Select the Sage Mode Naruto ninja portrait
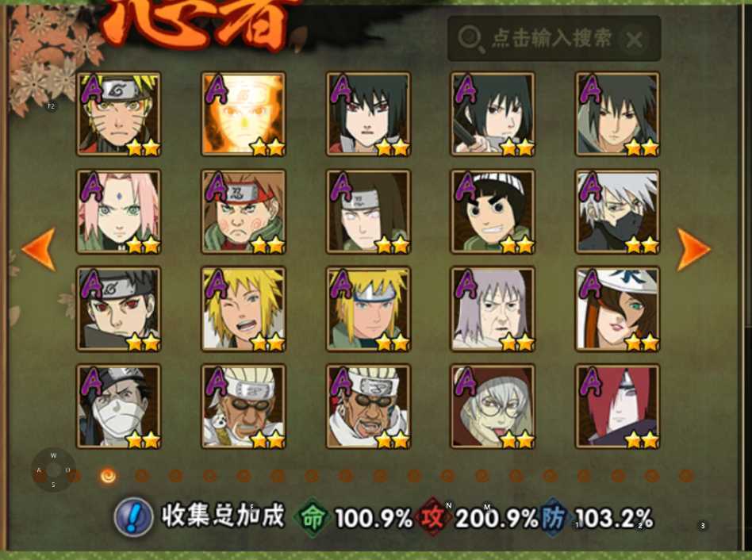This screenshot has height=560, width=752. 118,114
